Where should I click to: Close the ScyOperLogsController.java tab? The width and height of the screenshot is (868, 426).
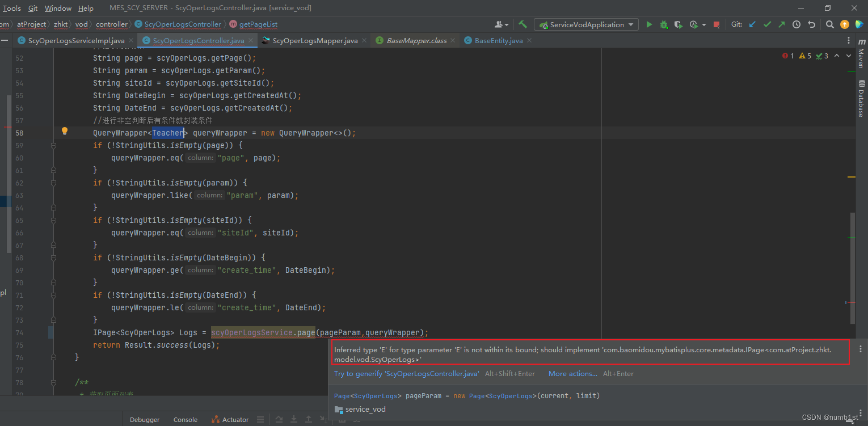[x=251, y=40]
